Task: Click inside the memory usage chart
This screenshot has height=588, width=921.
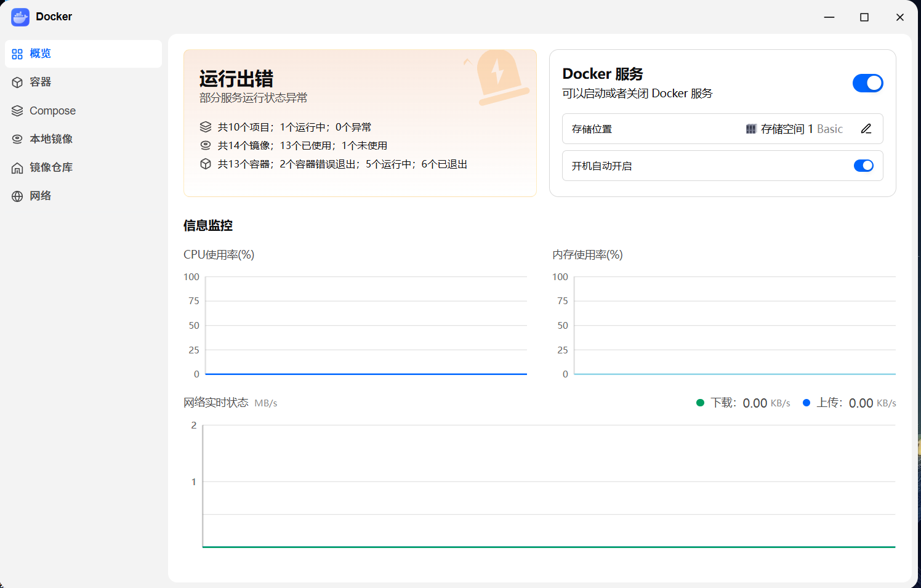Action: point(734,325)
